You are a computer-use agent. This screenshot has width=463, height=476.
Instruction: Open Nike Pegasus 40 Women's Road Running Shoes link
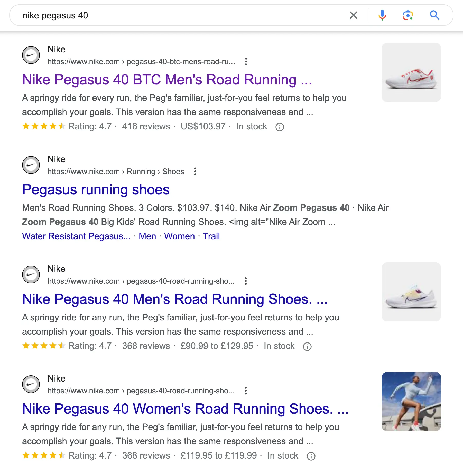pos(185,409)
